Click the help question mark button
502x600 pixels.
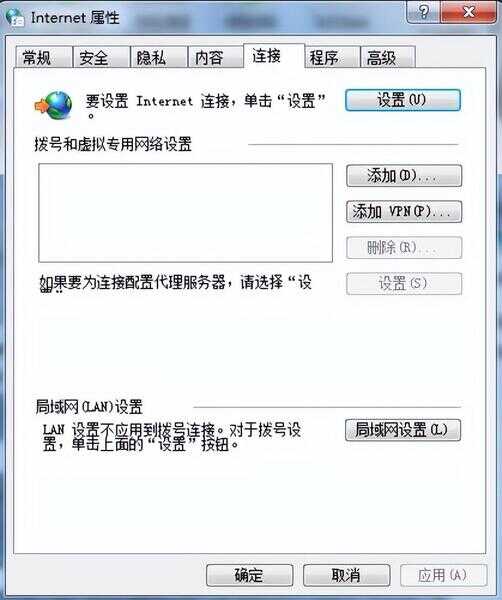(424, 12)
